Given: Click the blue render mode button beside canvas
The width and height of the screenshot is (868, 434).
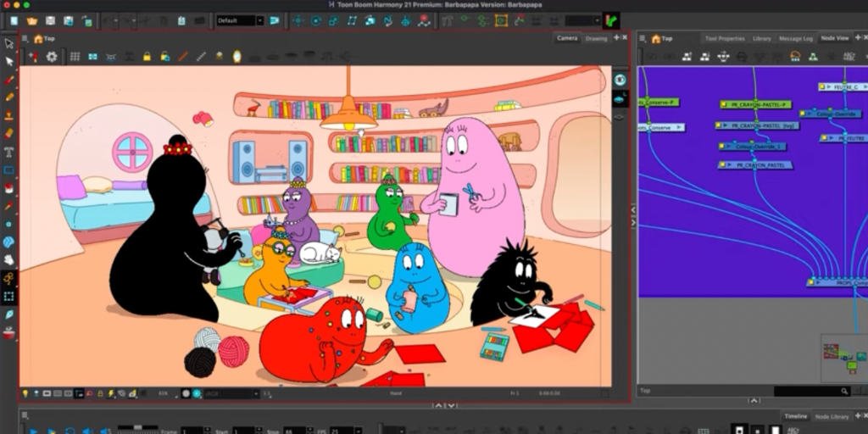Looking at the screenshot, I should [620, 99].
